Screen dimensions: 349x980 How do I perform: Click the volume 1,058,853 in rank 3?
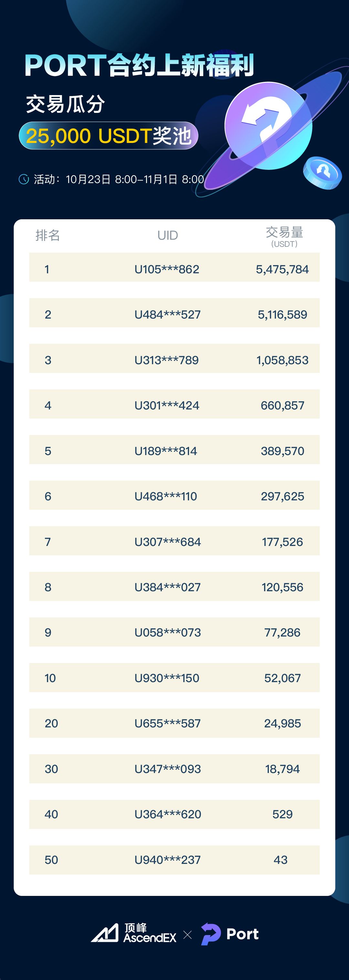point(282,360)
